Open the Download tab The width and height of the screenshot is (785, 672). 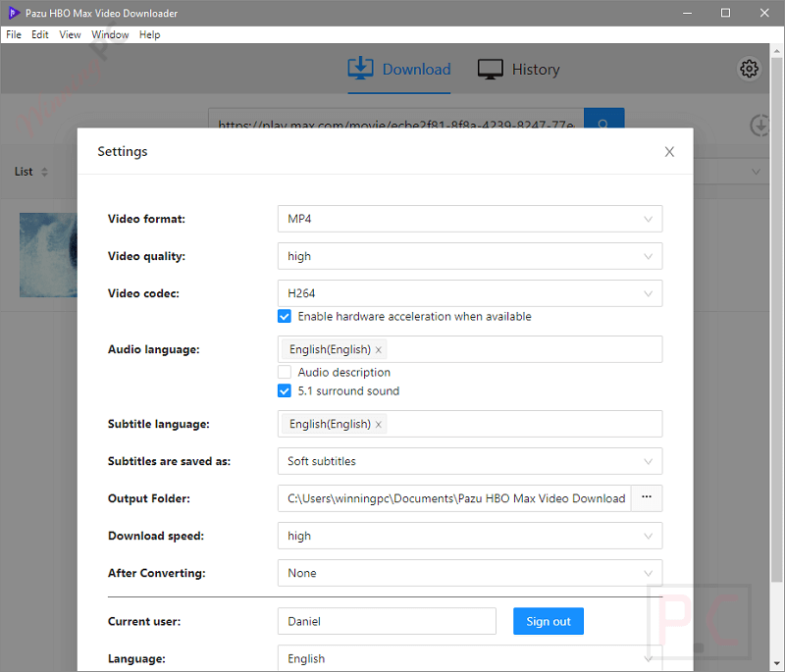coord(399,69)
